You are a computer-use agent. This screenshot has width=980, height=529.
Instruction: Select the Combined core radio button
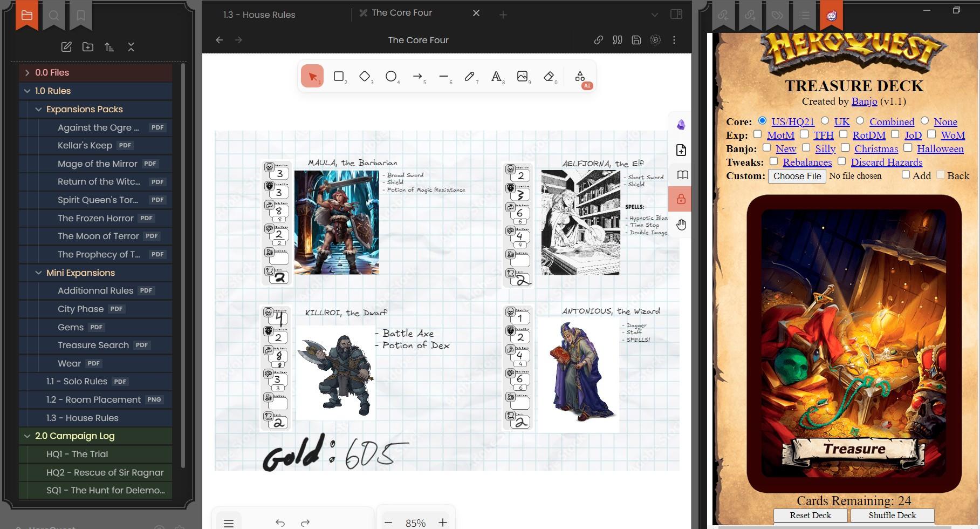(x=860, y=121)
